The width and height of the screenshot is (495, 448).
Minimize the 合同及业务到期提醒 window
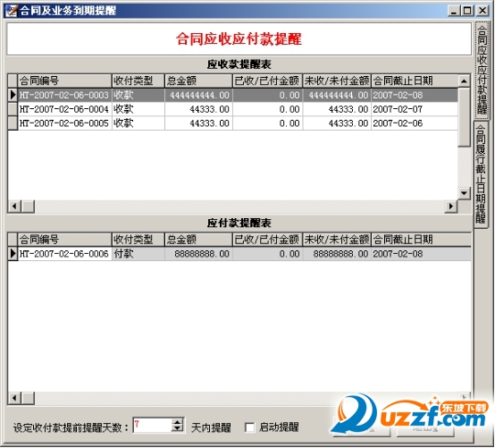click(x=454, y=11)
